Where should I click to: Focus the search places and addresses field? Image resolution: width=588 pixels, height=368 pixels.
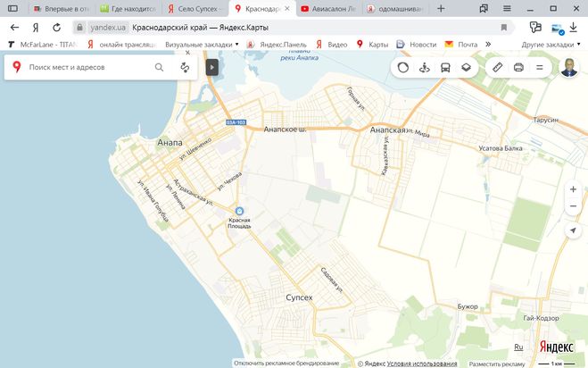87,67
